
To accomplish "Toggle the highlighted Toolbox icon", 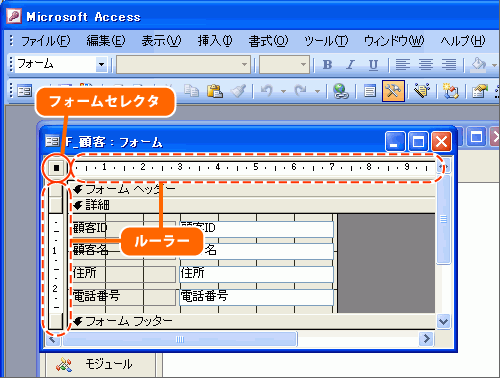I will 393,91.
